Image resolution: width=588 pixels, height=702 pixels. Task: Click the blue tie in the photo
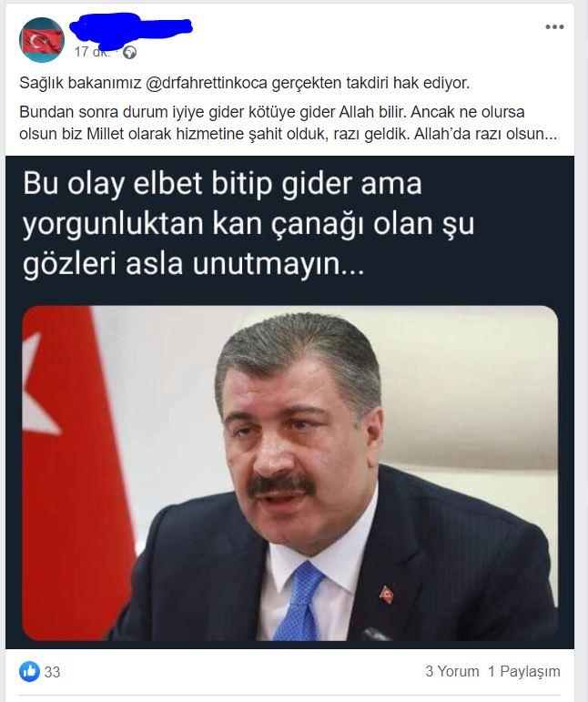(x=299, y=601)
